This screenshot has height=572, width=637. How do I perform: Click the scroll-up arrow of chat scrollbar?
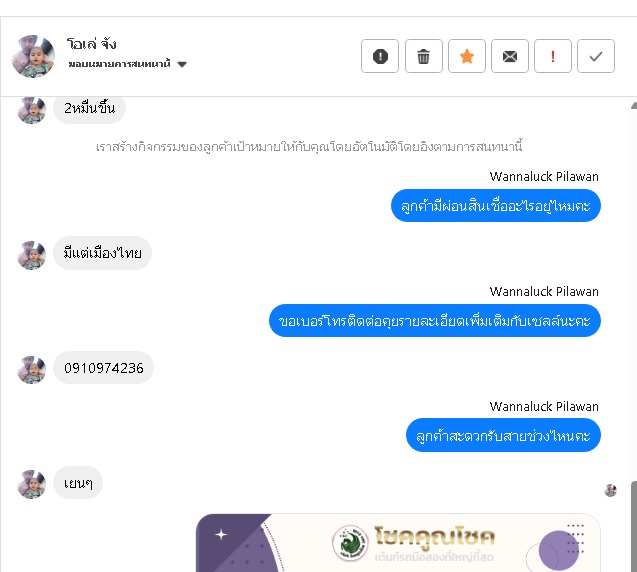(634, 106)
